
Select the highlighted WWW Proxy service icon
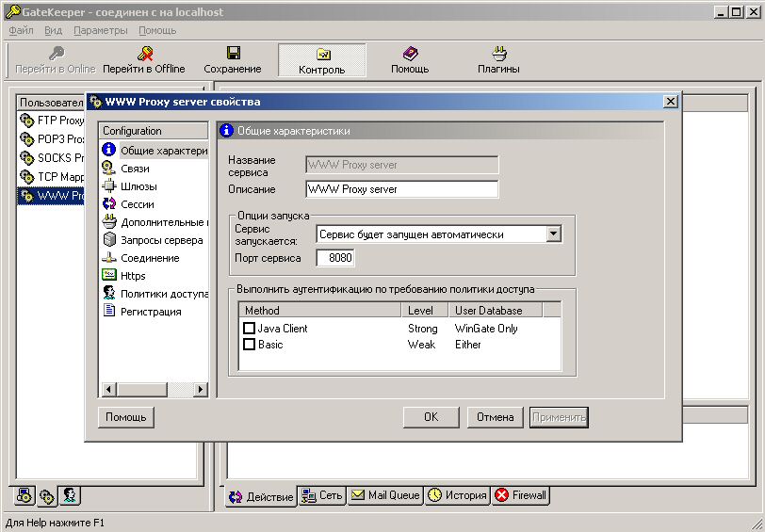point(26,196)
